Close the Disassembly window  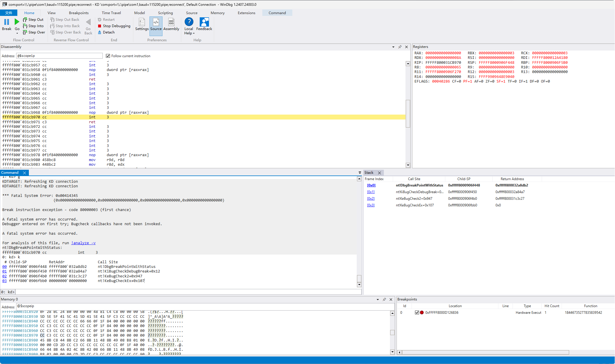(406, 47)
